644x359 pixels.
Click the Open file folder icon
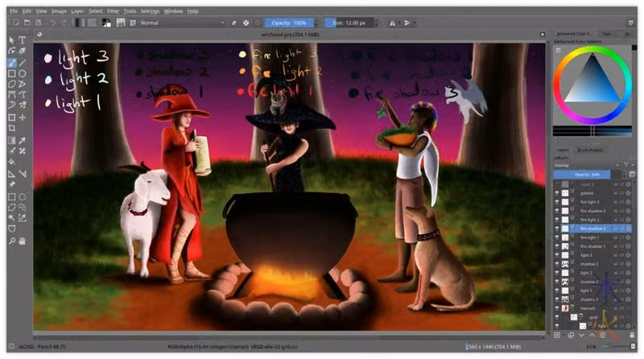(27, 23)
